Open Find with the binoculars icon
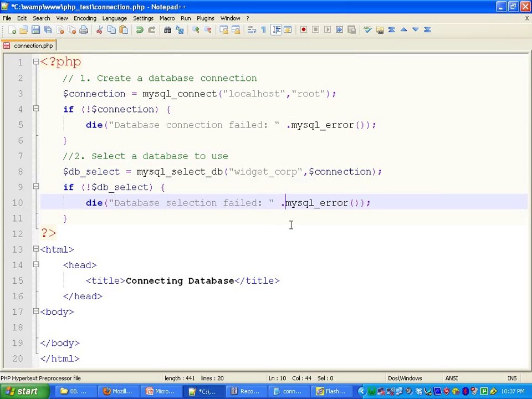 pos(167,30)
